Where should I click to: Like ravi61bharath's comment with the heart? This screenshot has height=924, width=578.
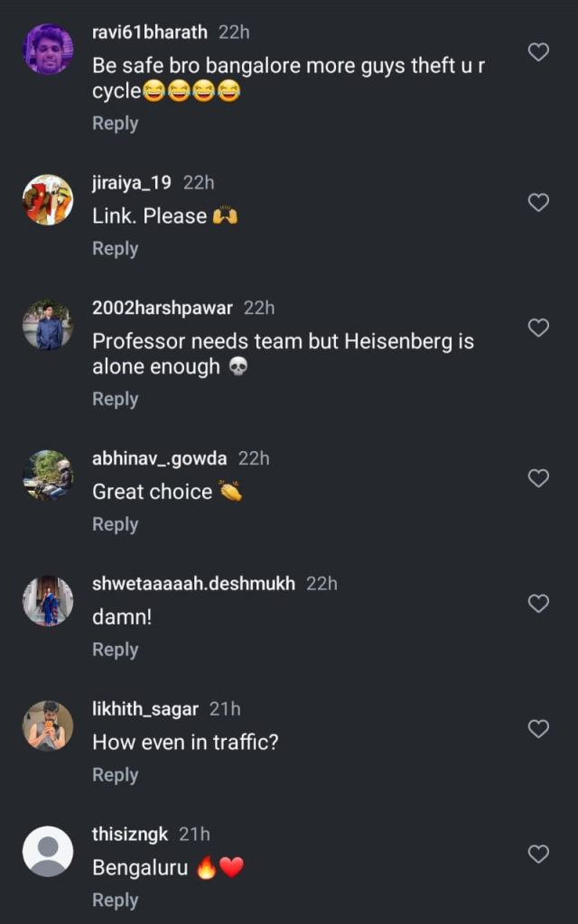538,52
